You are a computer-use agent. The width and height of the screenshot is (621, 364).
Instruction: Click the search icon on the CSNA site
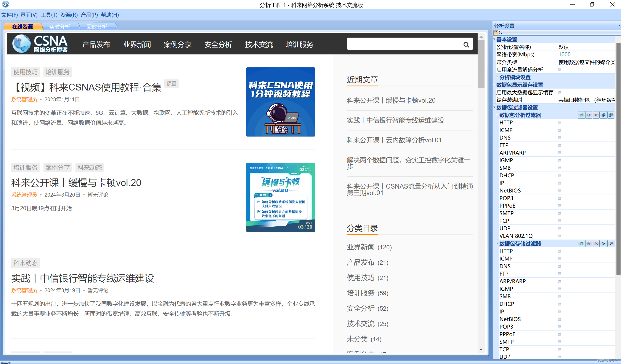tap(466, 44)
